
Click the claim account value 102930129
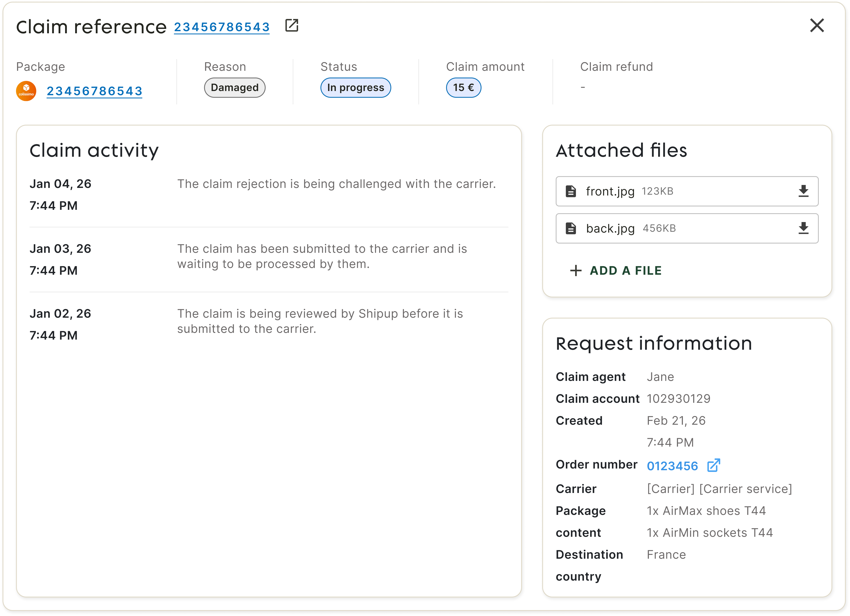(x=678, y=398)
